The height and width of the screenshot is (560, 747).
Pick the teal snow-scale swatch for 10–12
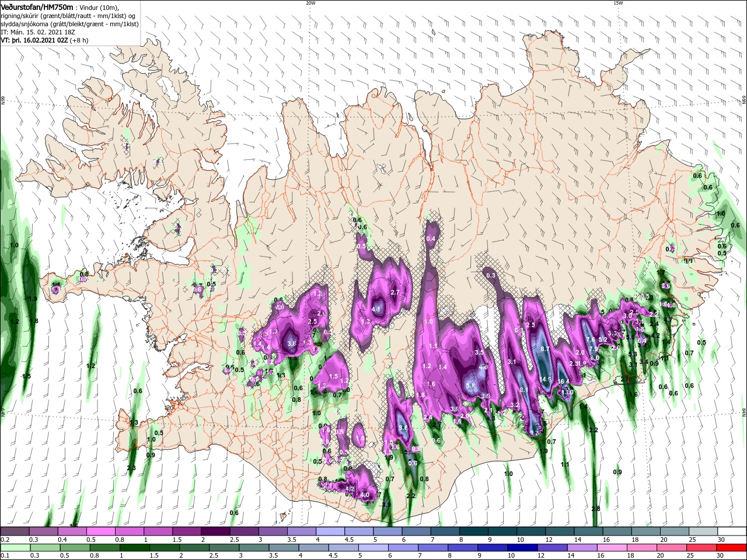tap(531, 531)
